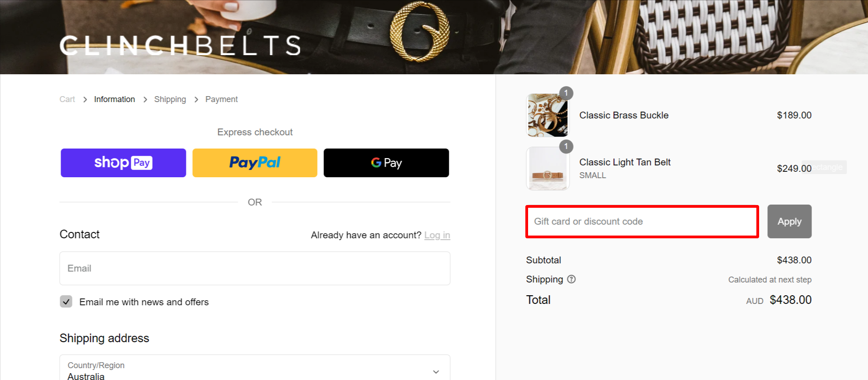
Task: Click the Email input field
Action: (x=254, y=268)
